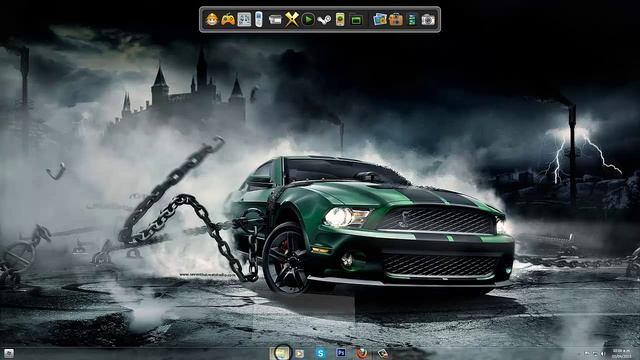The image size is (640, 360).
Task: Open the yellow handheld device dock icon
Action: [340, 19]
